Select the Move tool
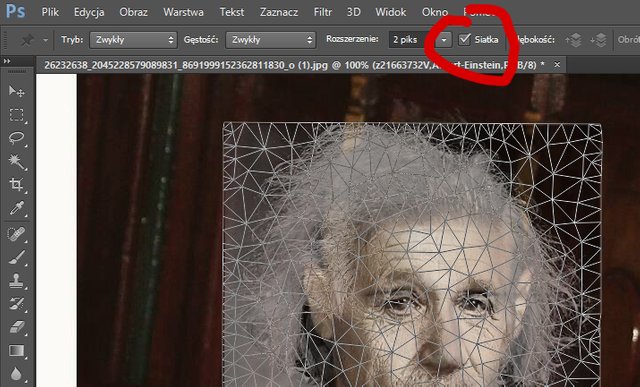The image size is (640, 387). (16, 91)
